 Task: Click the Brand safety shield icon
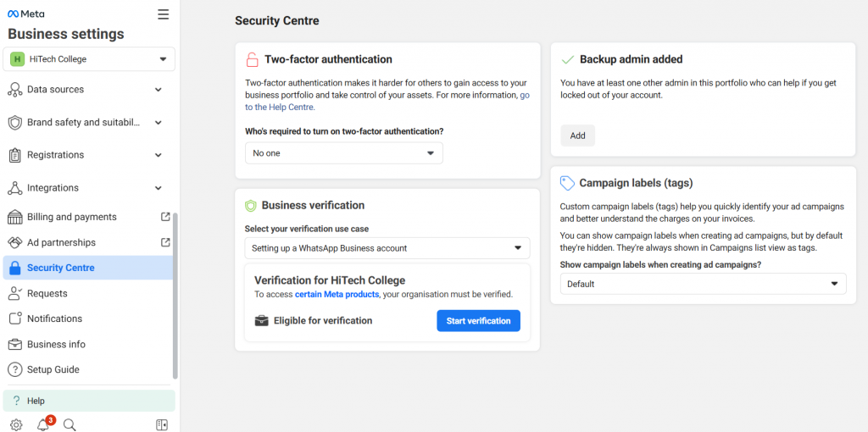[x=15, y=123]
